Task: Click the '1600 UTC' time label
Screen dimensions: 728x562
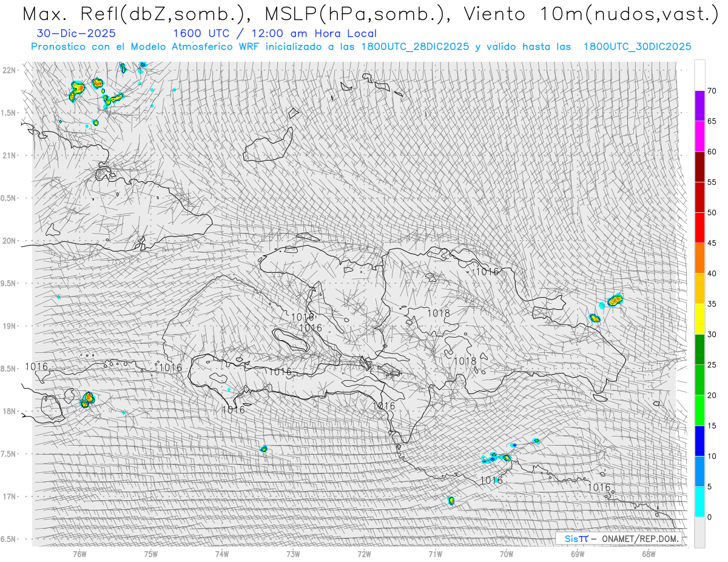Action: (201, 33)
